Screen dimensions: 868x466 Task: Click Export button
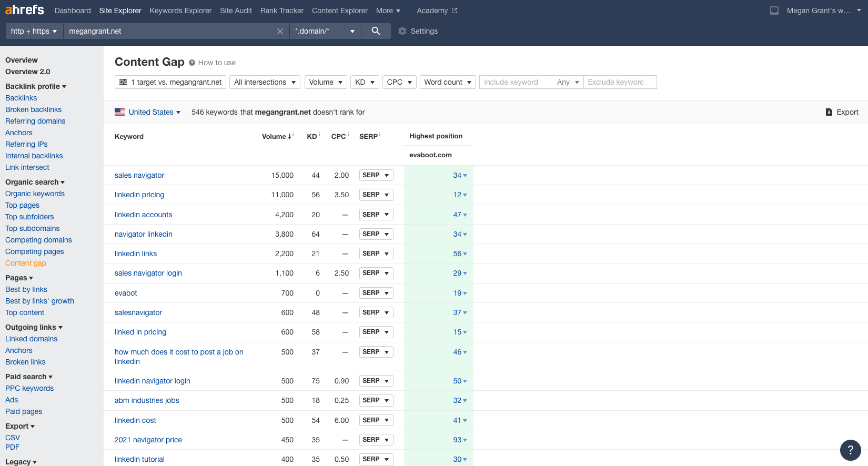click(x=842, y=112)
